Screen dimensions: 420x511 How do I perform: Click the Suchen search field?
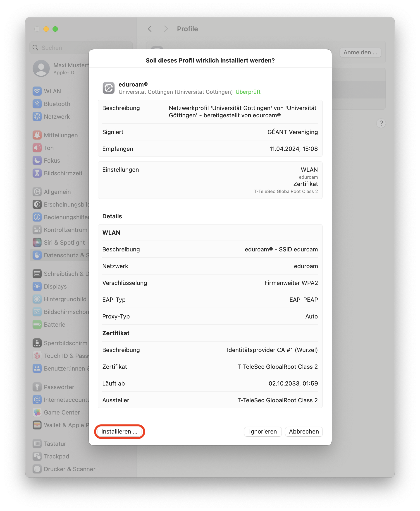[81, 48]
